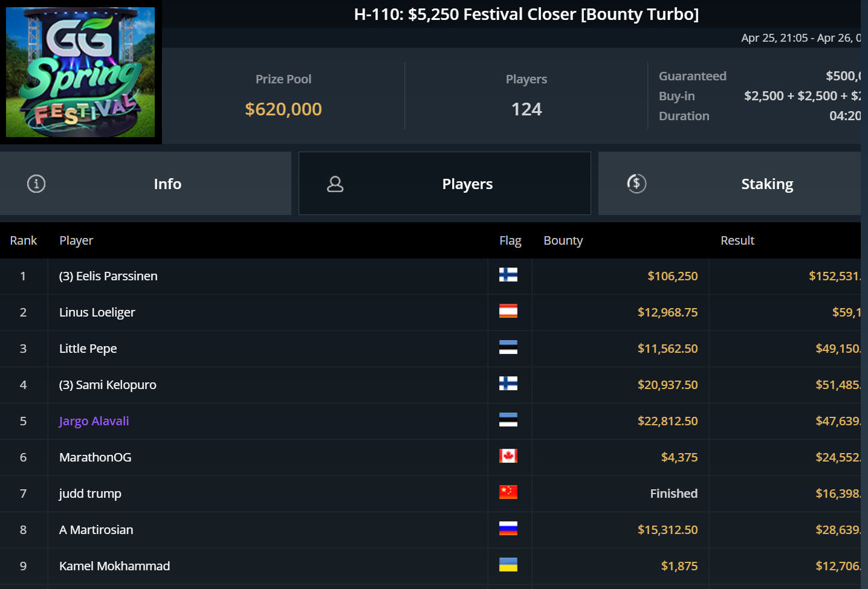Open Jargo Alavali player link

pyautogui.click(x=94, y=421)
